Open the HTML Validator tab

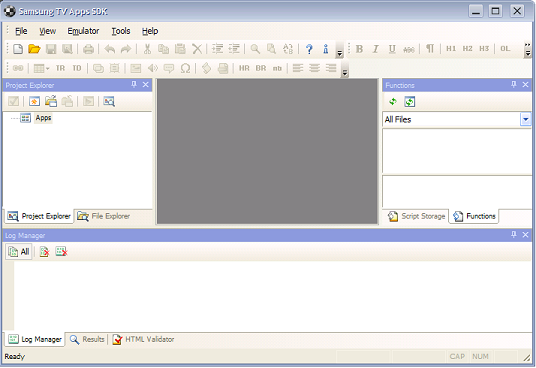[x=143, y=339]
